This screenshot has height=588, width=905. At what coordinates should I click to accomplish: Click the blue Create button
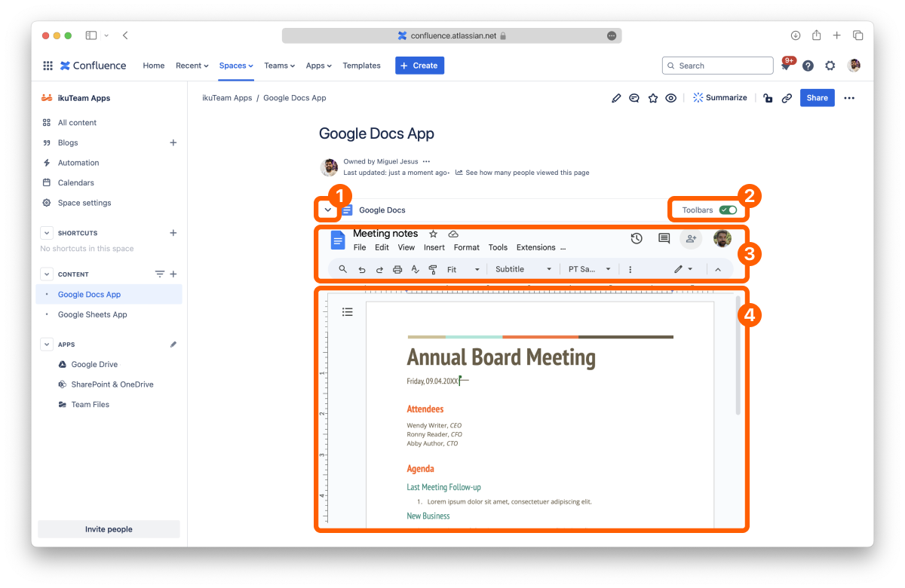[419, 66]
